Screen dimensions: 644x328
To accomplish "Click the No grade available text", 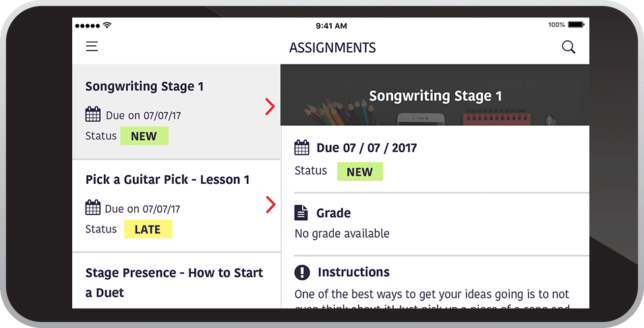I will coord(342,234).
